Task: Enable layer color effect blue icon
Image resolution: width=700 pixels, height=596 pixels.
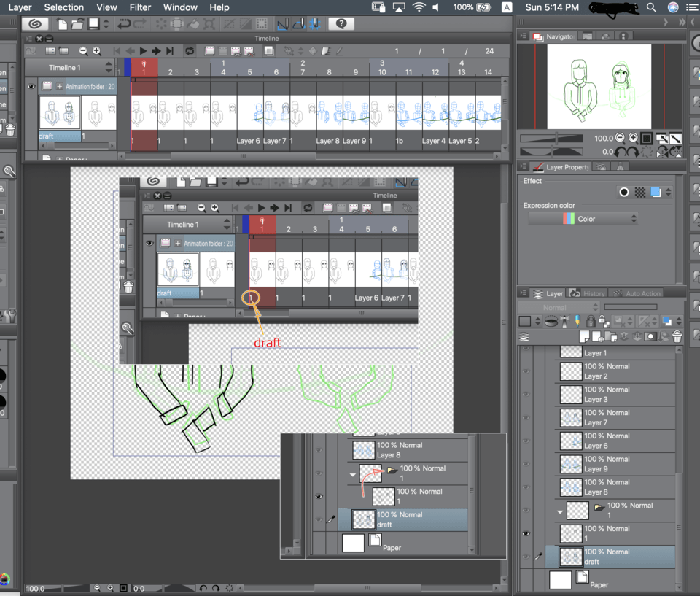Action: 656,192
